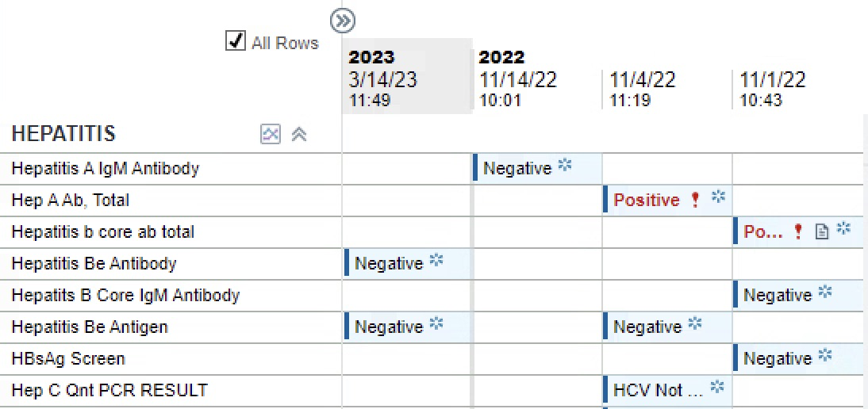Open the Hepatitis graph trend icon
The image size is (868, 409).
(x=271, y=134)
